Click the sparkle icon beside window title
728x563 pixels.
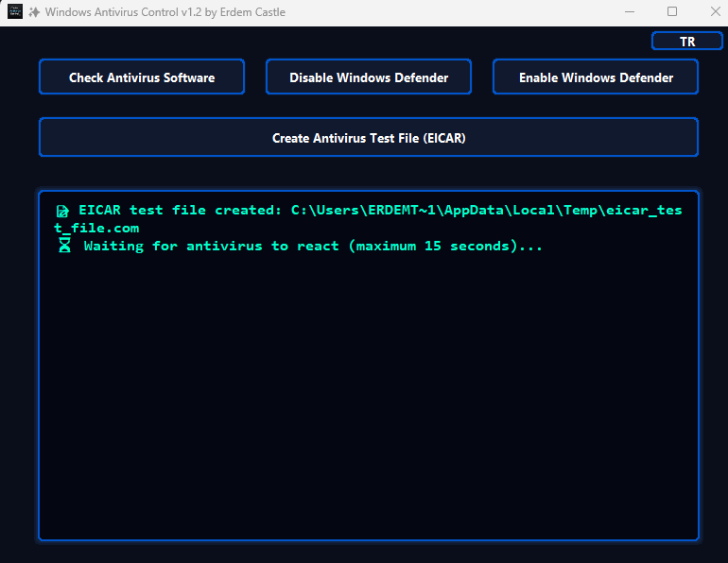[34, 12]
